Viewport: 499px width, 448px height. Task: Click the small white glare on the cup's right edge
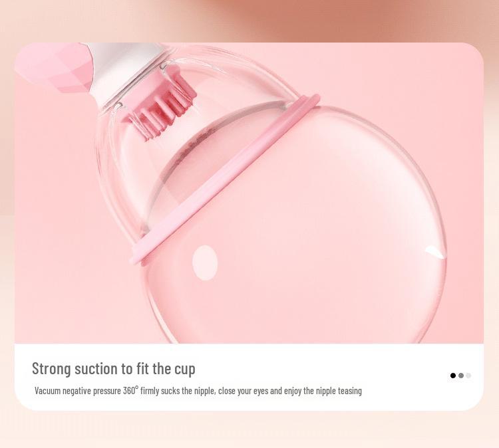(435, 252)
